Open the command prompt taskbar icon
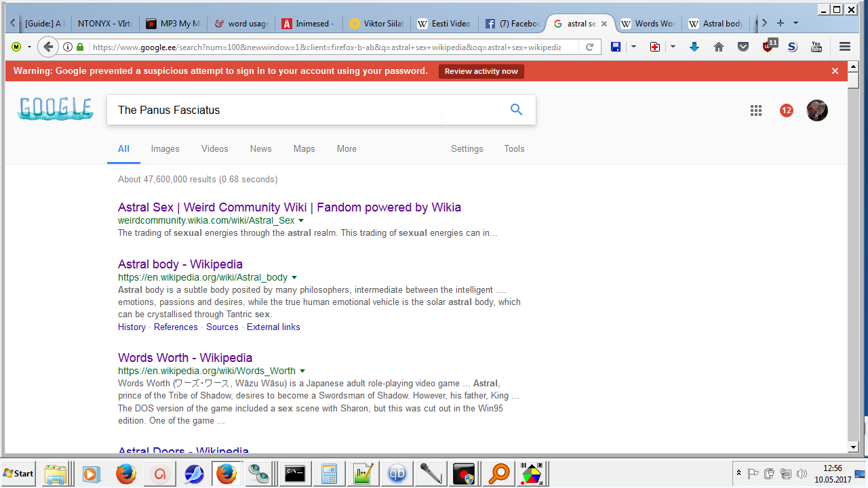The width and height of the screenshot is (868, 488). click(295, 474)
